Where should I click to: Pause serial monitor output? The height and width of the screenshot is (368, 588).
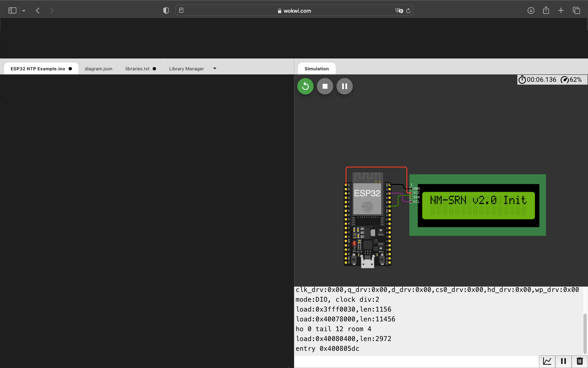(563, 361)
